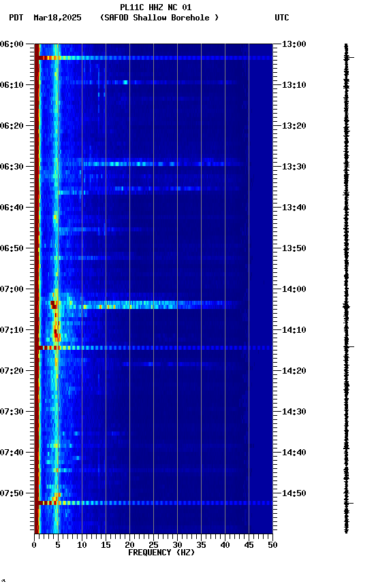The height and width of the screenshot is (588, 376).
Task: Click the PDT timezone label
Action: tap(16, 18)
